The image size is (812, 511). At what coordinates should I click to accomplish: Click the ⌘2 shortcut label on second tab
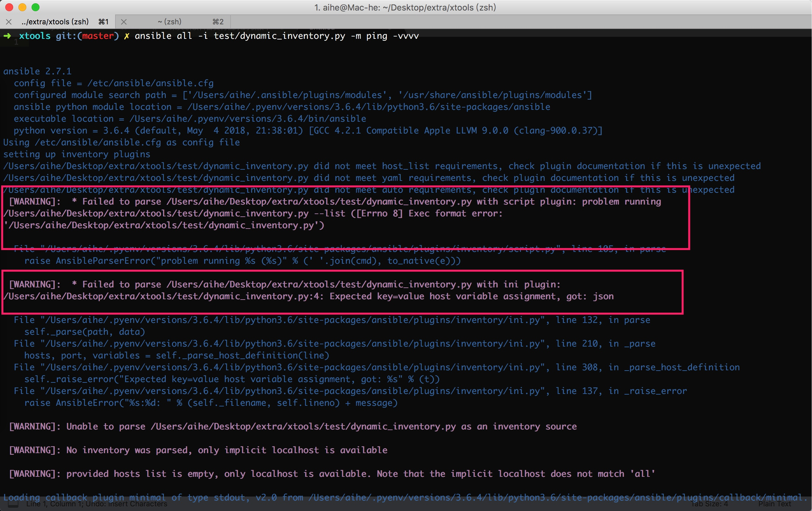(x=218, y=22)
